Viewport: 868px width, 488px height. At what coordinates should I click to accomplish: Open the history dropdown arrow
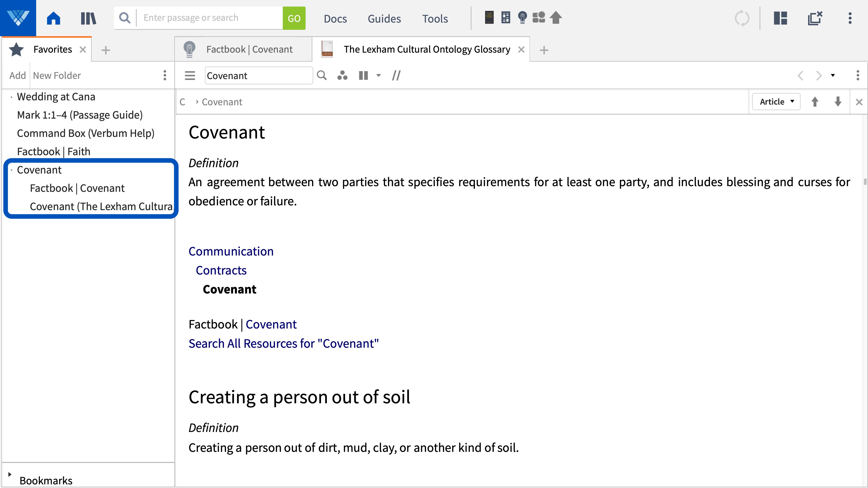[833, 75]
